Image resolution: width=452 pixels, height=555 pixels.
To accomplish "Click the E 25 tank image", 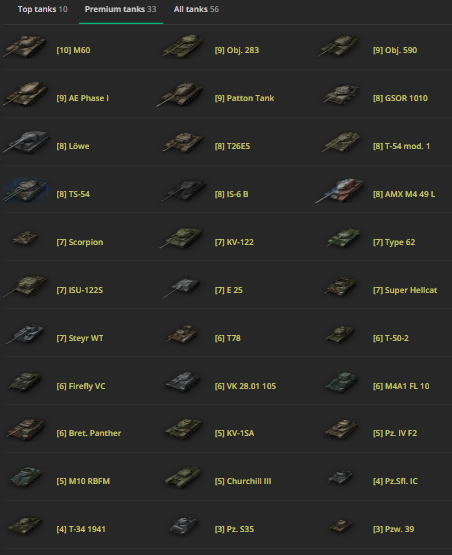I will point(182,287).
